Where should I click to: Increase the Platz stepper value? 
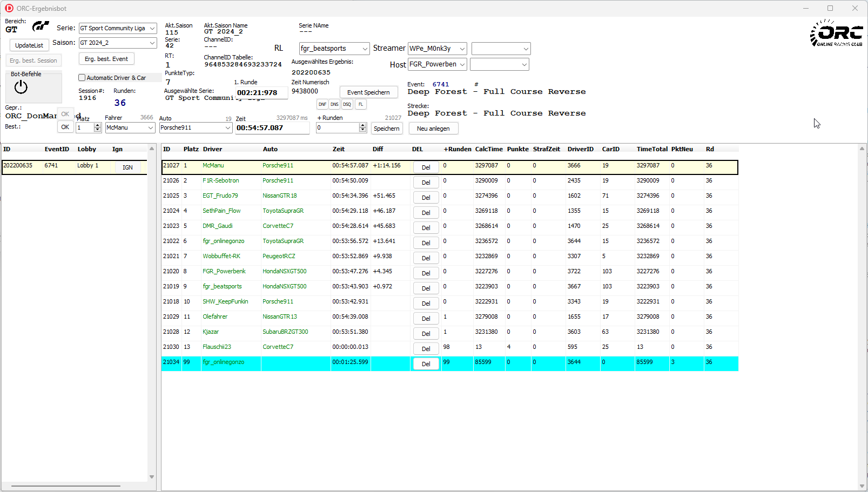(98, 125)
